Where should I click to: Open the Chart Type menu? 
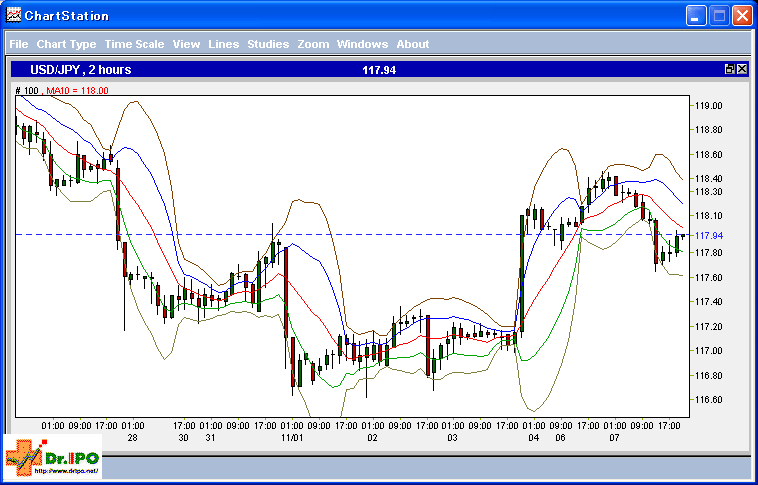point(66,44)
